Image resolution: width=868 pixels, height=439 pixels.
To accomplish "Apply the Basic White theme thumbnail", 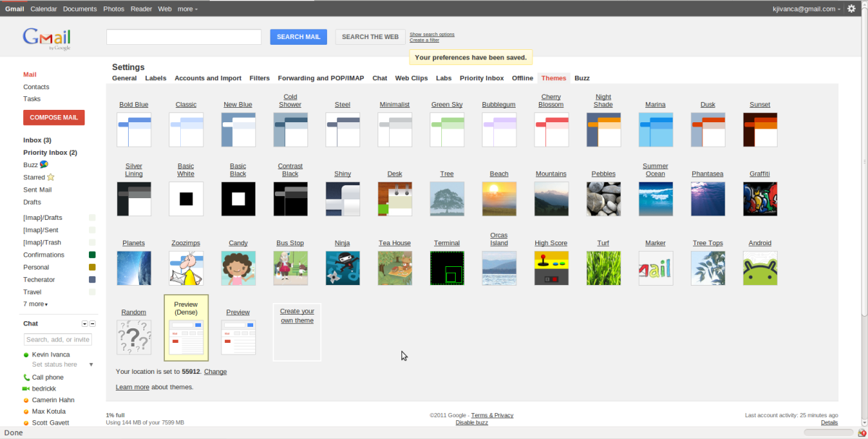I will [186, 199].
